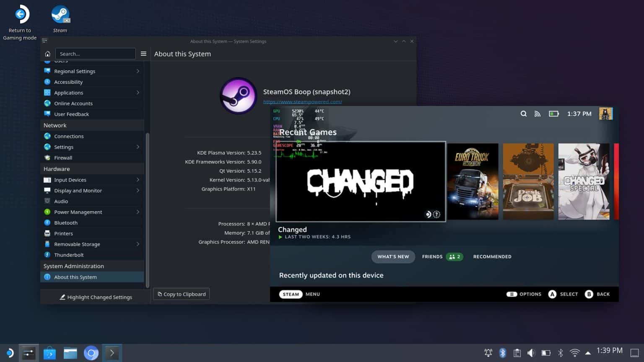
Task: Switch to the Recommended tab
Action: click(x=492, y=256)
